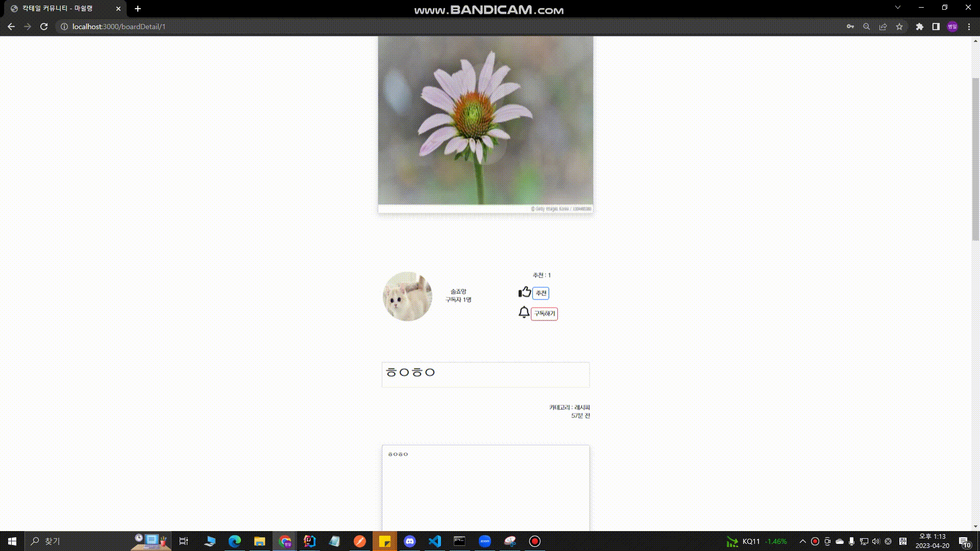Viewport: 980px width, 551px height.
Task: Open the Chrome extensions menu
Action: point(919,27)
